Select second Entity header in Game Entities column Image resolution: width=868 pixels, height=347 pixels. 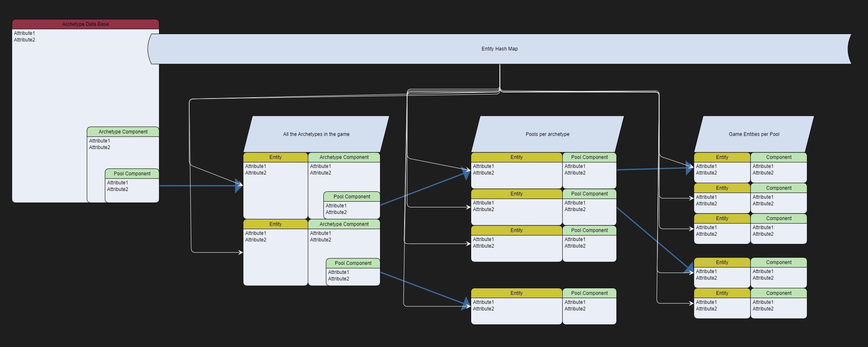pyautogui.click(x=722, y=188)
